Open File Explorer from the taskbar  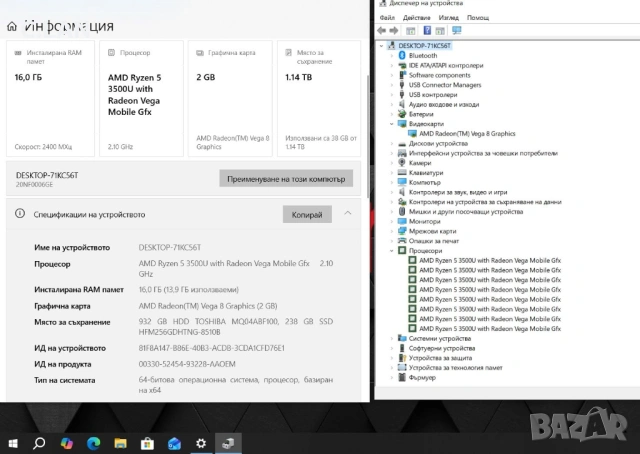120,443
